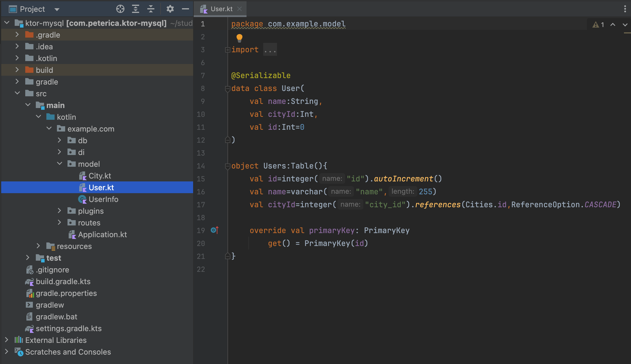Click the Select Opened File crosshair icon
Viewport: 631px width, 364px height.
[120, 9]
